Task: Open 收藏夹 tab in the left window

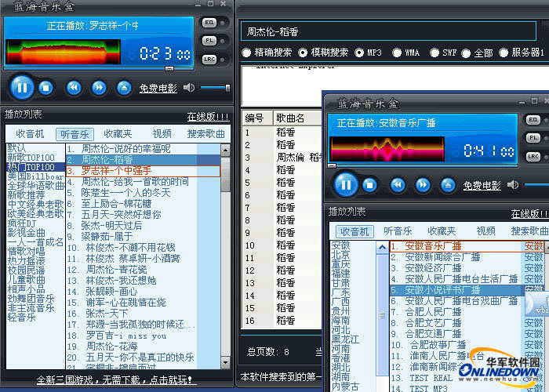Action: point(118,134)
